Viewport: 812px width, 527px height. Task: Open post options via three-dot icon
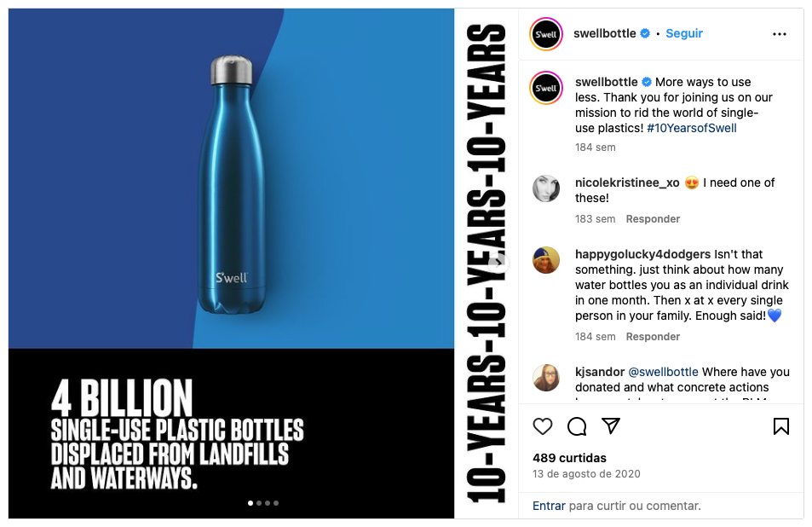click(780, 34)
